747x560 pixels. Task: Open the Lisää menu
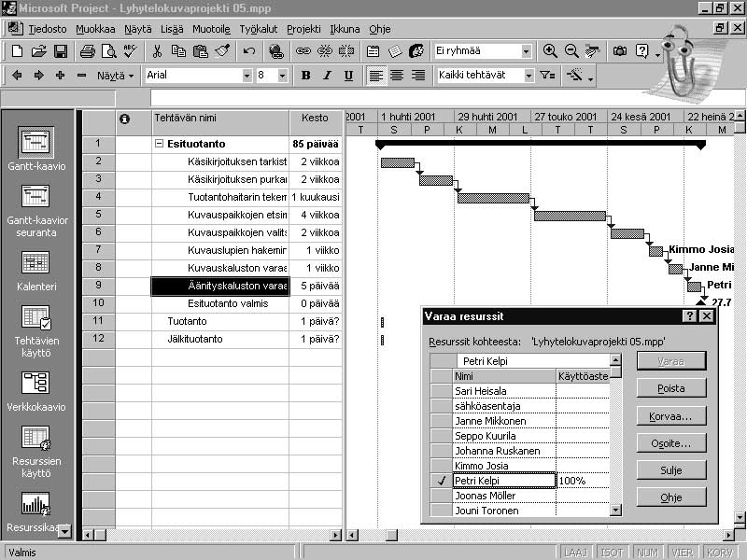tap(172, 29)
